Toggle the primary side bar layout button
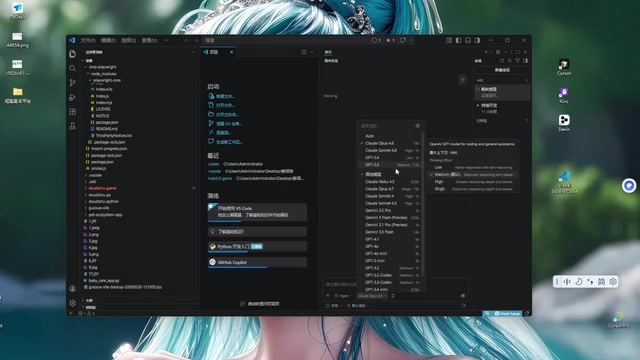Image resolution: width=640 pixels, height=360 pixels. [x=459, y=40]
